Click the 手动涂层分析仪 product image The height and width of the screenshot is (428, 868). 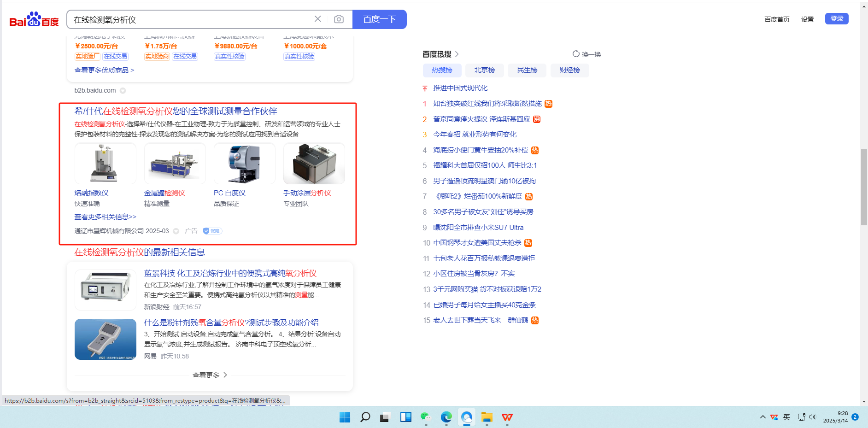click(x=314, y=164)
